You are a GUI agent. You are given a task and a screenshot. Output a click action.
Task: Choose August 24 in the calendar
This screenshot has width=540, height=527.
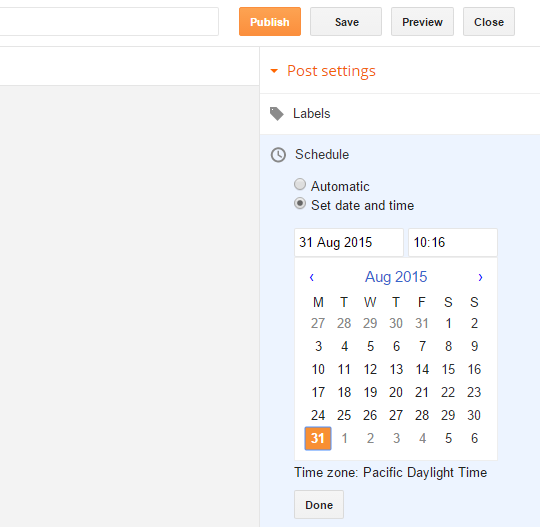pyautogui.click(x=318, y=415)
